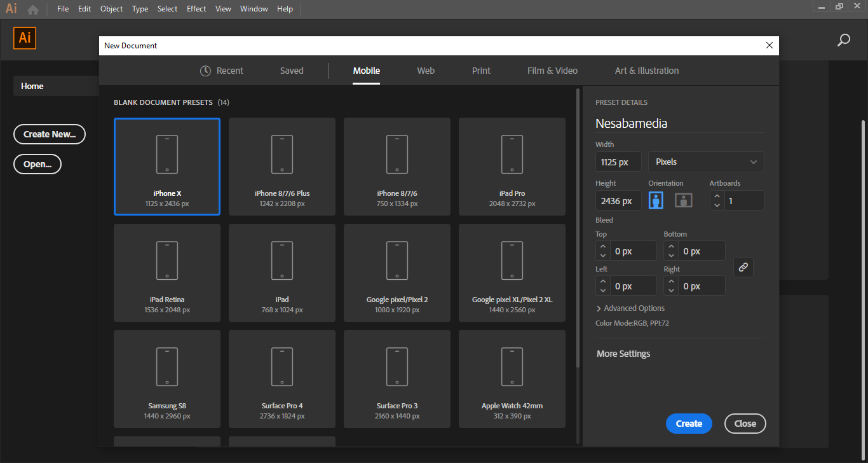Click the Create button
The height and width of the screenshot is (463, 868).
click(x=689, y=424)
